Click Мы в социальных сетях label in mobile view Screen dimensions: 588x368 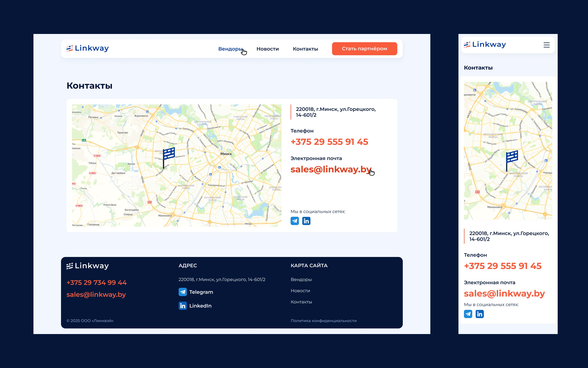click(x=491, y=305)
